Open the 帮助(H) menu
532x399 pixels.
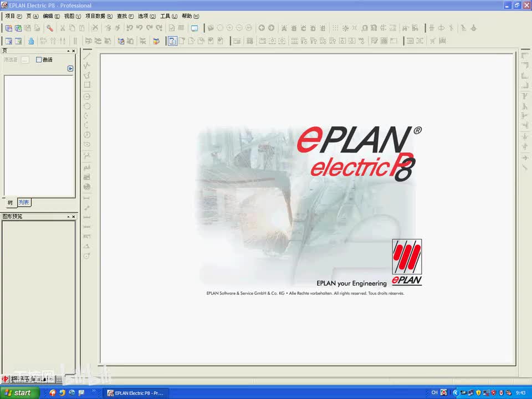click(190, 16)
